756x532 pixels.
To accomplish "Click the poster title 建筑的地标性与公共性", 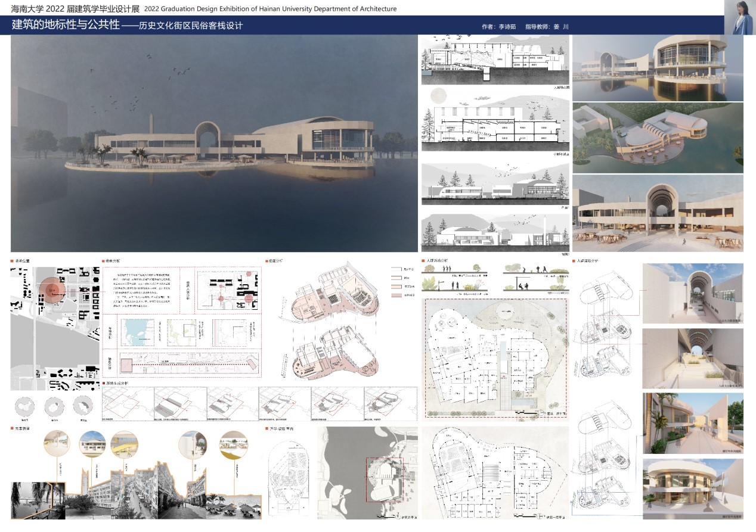I will click(x=66, y=26).
